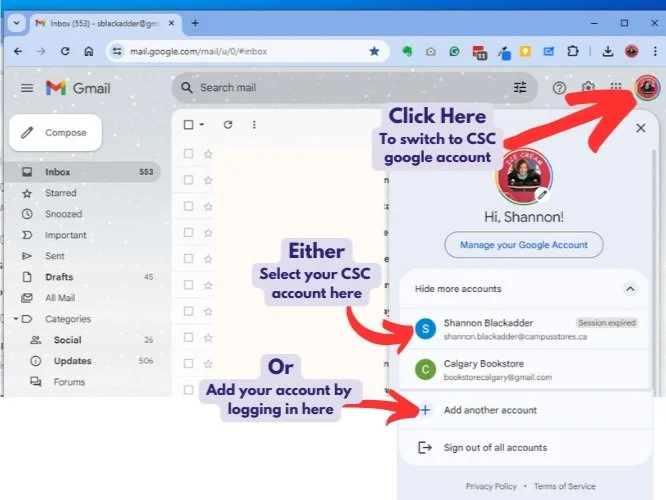
Task: Open the Grammarly extension icon
Action: click(x=454, y=51)
